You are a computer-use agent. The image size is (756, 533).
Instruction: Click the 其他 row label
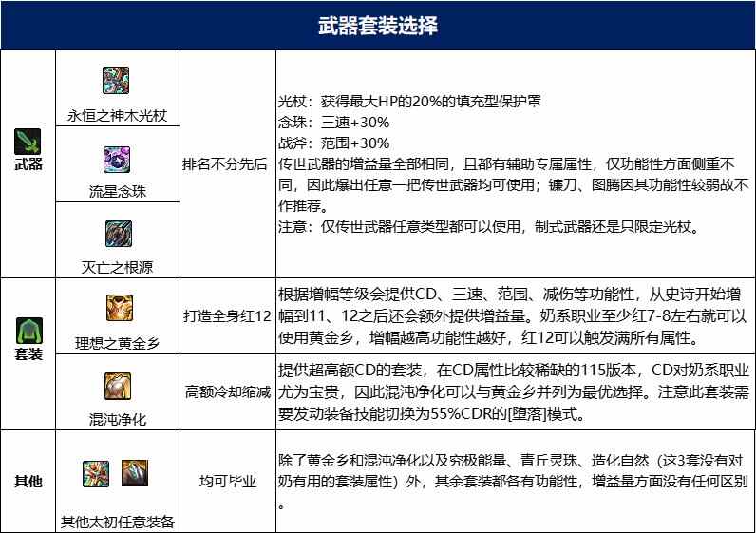click(28, 482)
